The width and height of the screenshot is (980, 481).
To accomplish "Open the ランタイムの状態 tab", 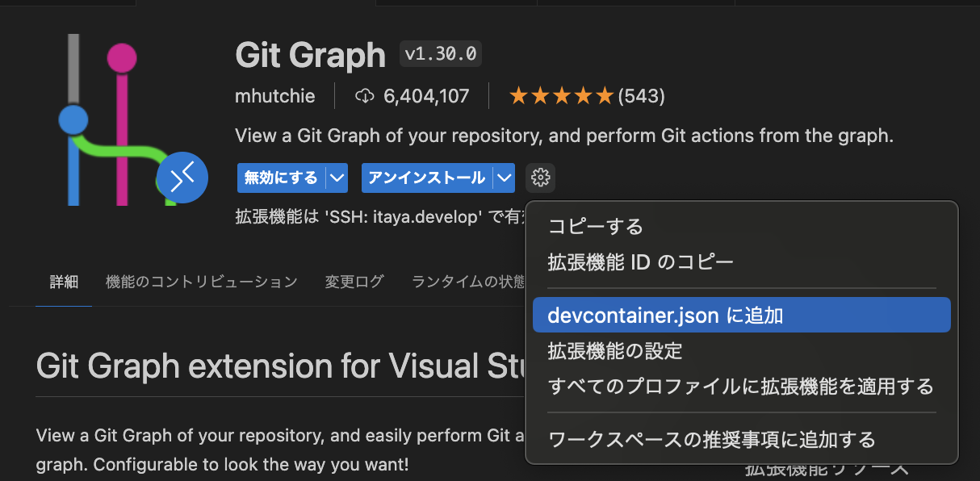I will coord(468,282).
